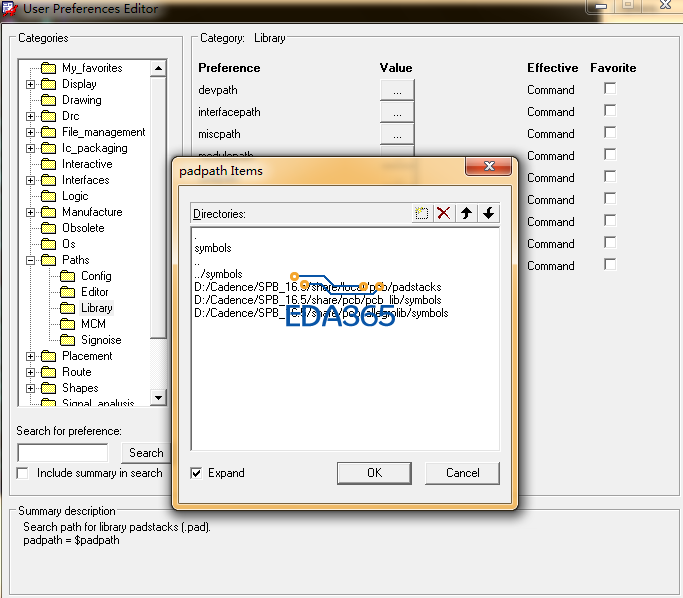Click the categories tree scrollbar down arrow
Image resolution: width=683 pixels, height=598 pixels.
click(159, 397)
